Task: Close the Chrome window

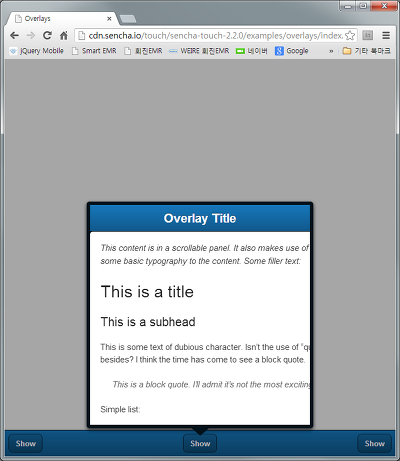Action: (384, 6)
